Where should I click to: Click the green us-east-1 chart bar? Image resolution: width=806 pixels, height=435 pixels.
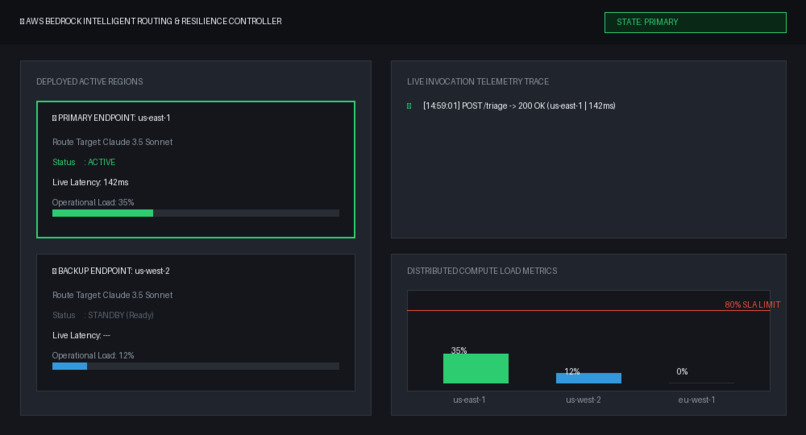pyautogui.click(x=475, y=368)
